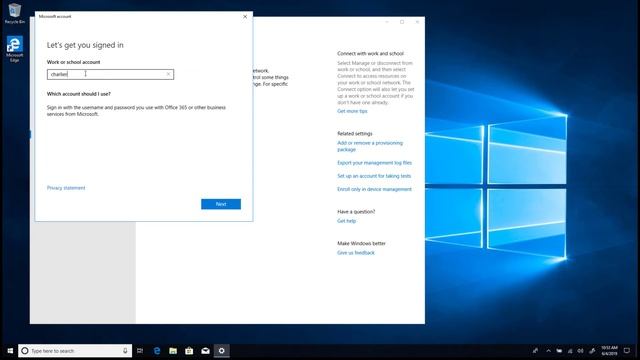Image resolution: width=640 pixels, height=360 pixels.
Task: Open the Mail app on the taskbar
Action: click(205, 351)
